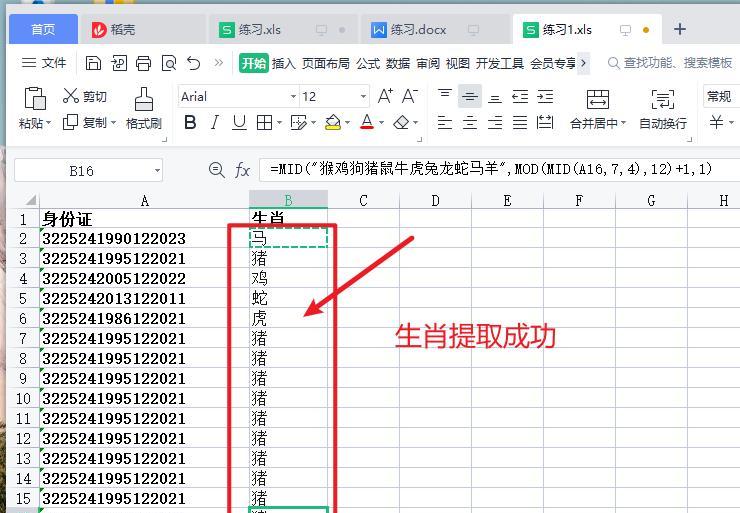Viewport: 740px width, 513px height.
Task: Click the plus new tab button
Action: click(680, 29)
